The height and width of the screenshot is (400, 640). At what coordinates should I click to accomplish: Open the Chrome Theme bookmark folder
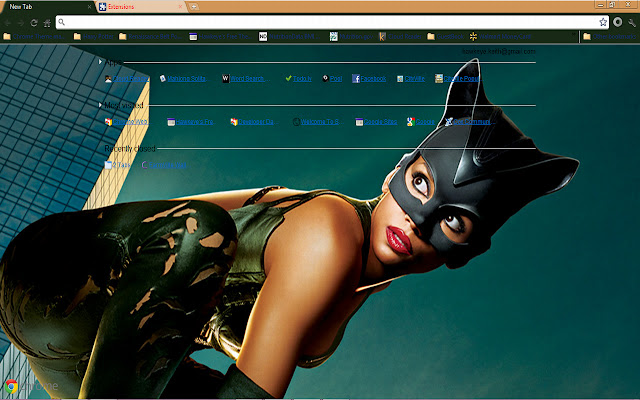(x=34, y=36)
